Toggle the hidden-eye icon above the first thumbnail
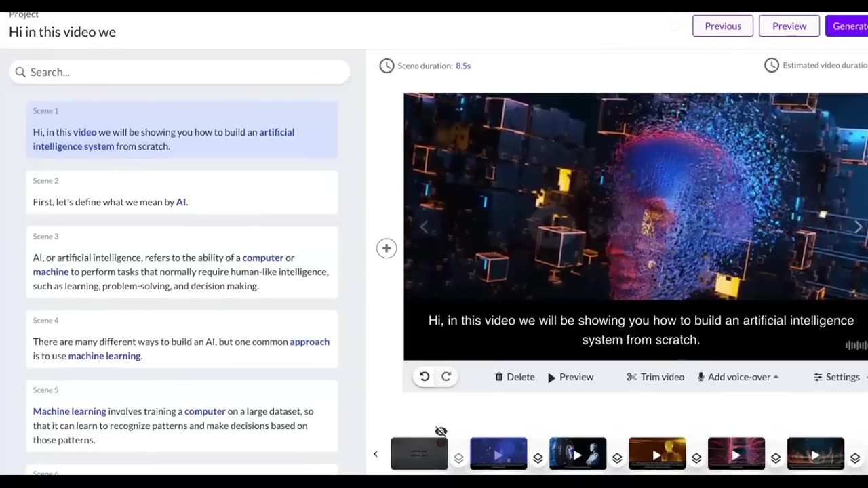 (x=441, y=431)
